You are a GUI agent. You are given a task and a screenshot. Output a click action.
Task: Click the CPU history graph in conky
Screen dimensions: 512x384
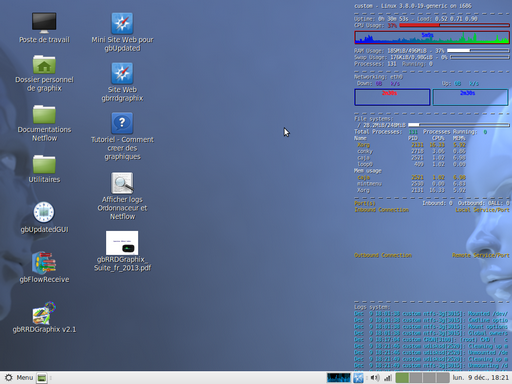[432, 37]
